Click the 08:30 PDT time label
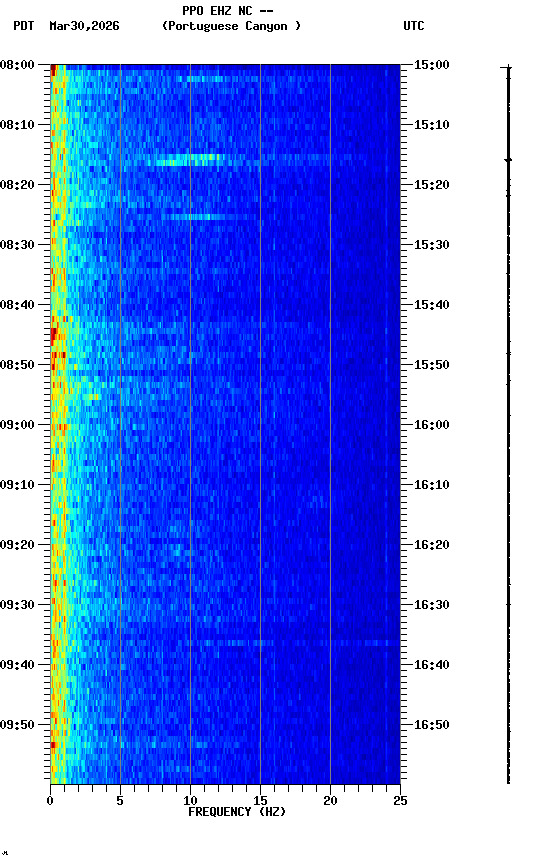 click(x=17, y=245)
